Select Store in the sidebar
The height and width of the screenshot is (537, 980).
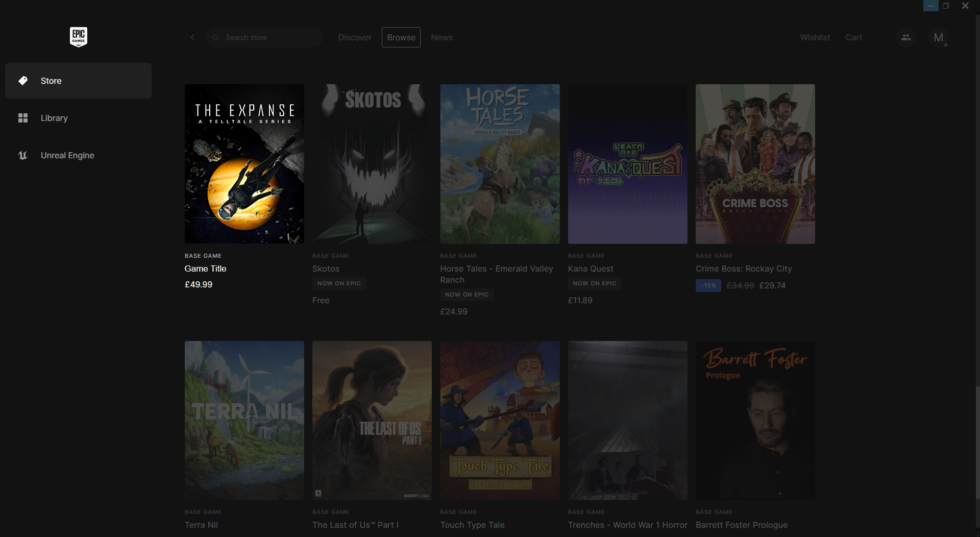pyautogui.click(x=78, y=81)
